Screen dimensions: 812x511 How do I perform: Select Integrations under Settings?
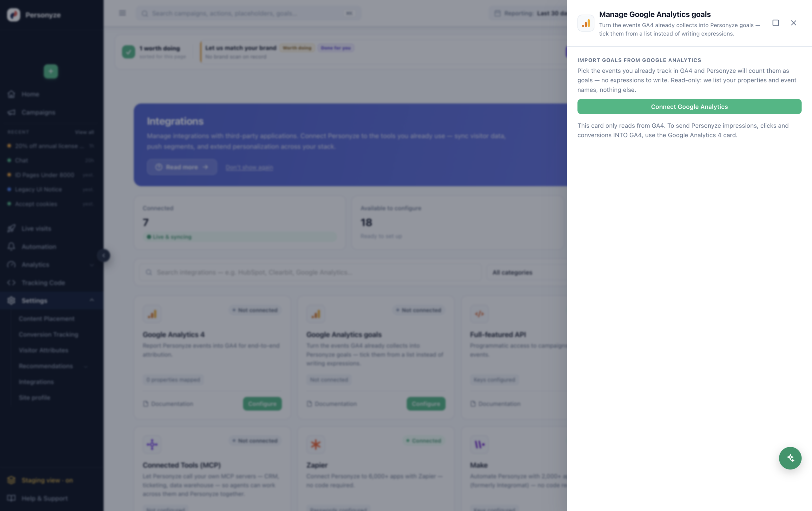pos(36,382)
